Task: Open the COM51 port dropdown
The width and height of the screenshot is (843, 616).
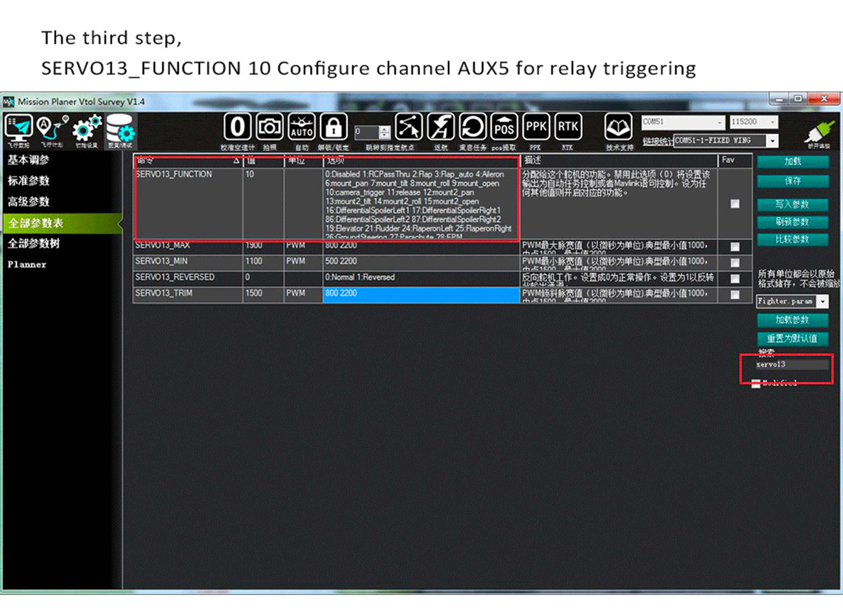Action: coord(720,122)
